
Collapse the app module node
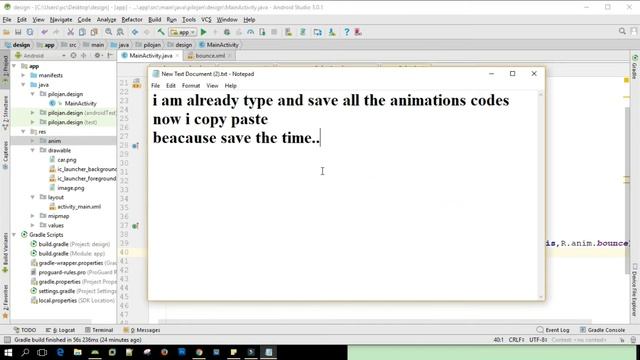point(14,66)
